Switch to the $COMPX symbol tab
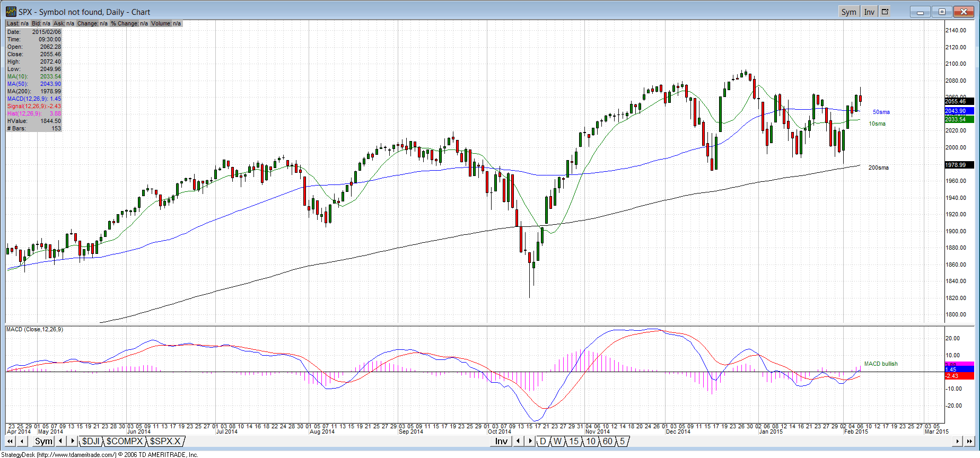 125,442
